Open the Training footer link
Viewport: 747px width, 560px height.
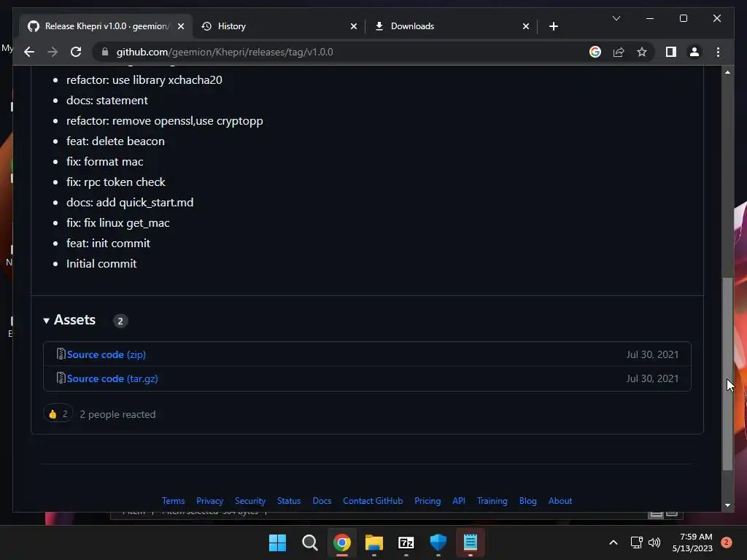coord(492,501)
